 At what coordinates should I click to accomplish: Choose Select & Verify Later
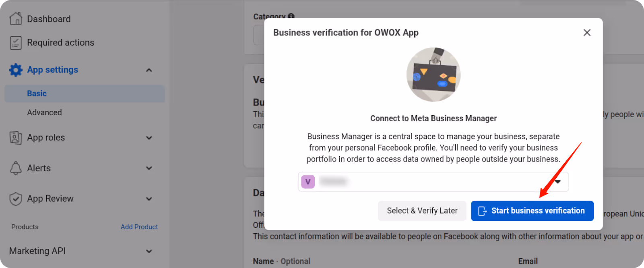422,210
